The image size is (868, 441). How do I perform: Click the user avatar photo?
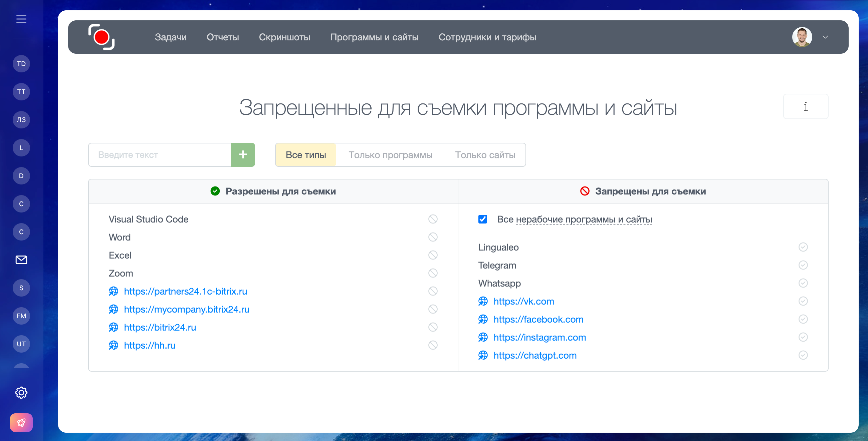click(802, 37)
